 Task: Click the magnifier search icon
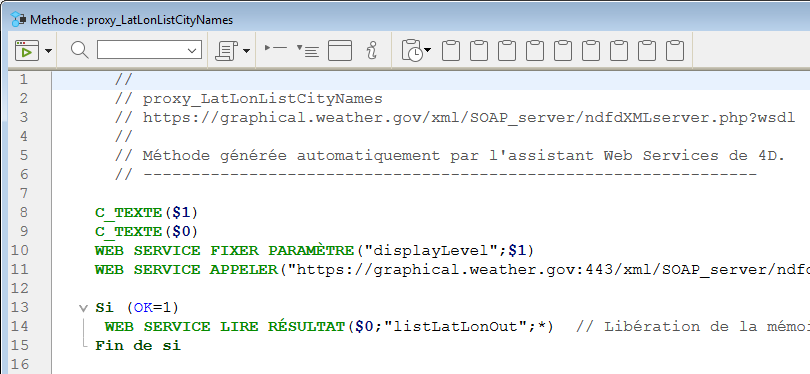80,50
